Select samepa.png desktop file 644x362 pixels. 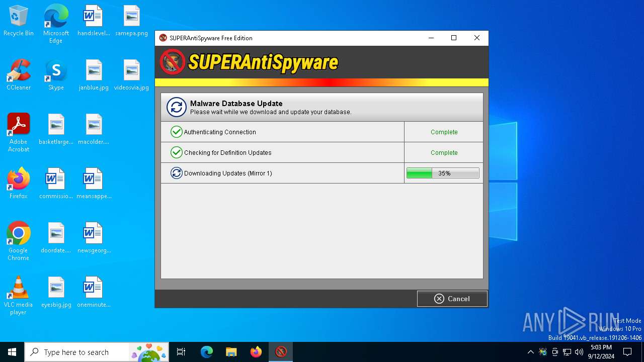[131, 21]
